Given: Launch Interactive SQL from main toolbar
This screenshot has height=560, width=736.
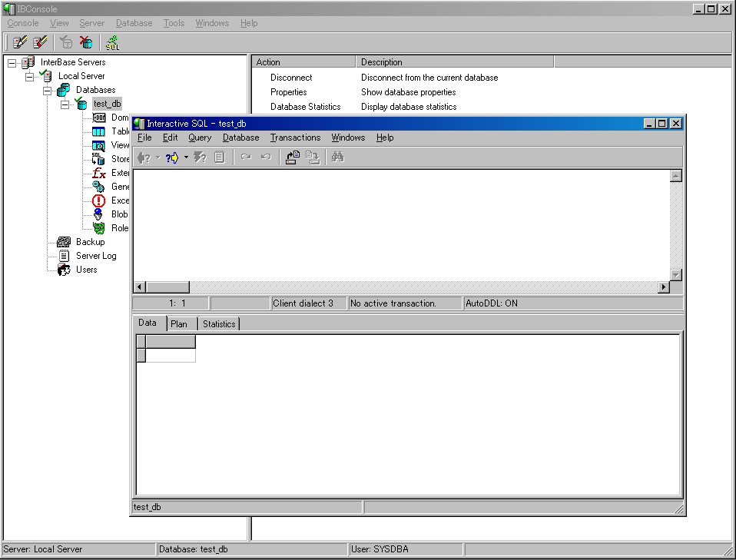Looking at the screenshot, I should tap(112, 42).
